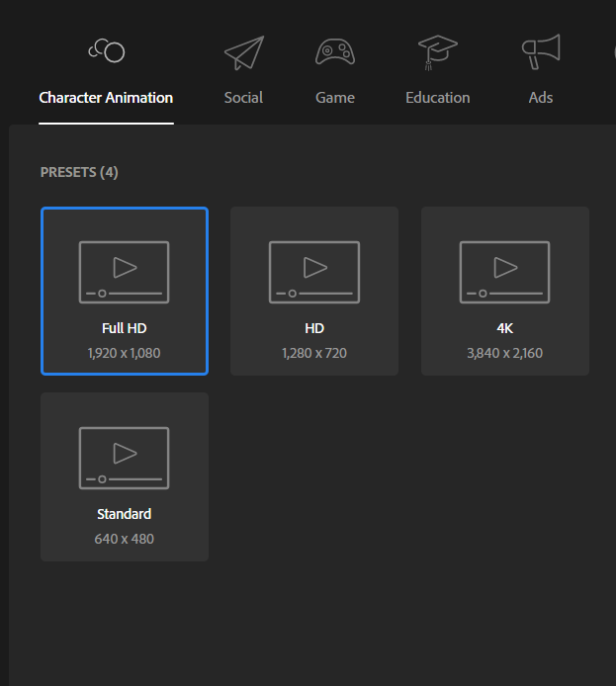Viewport: 616px width, 686px height.
Task: Click the Education graduation cap icon
Action: tap(437, 51)
